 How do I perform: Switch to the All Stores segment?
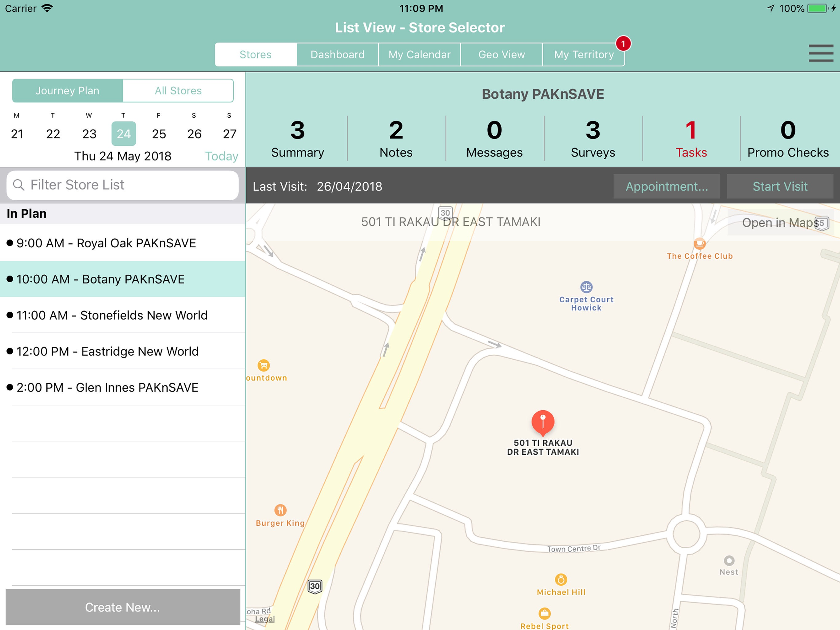(x=178, y=90)
